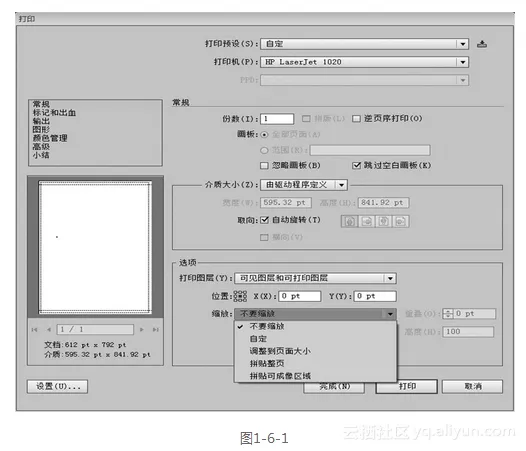Choose 自定 from scaling list
This screenshot has width=526, height=451.
point(315,339)
